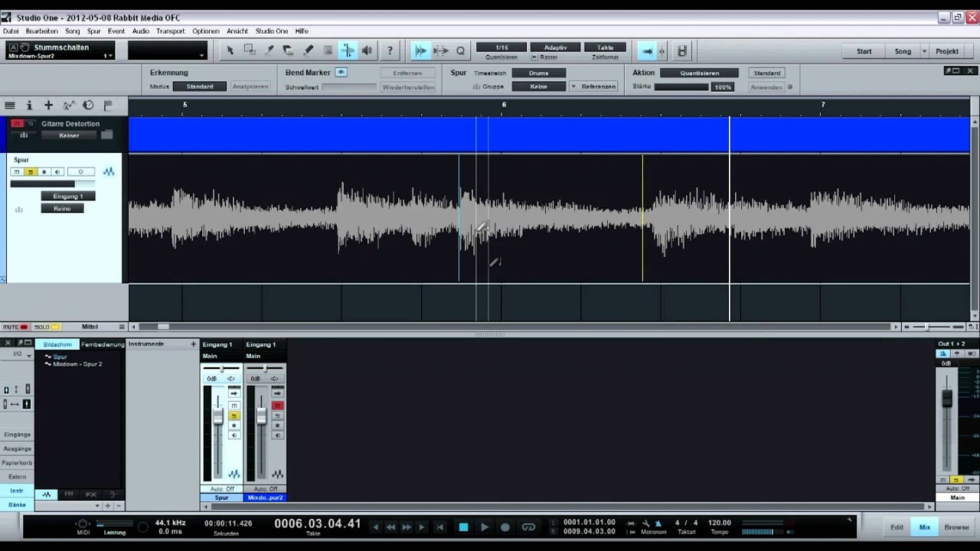Click the Spur channel input arrow button
Screen dimensions: 980x551
click(x=234, y=395)
